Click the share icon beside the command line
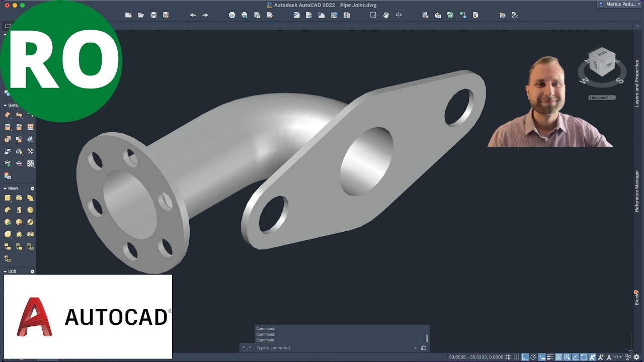This screenshot has height=362, width=644. point(423,347)
